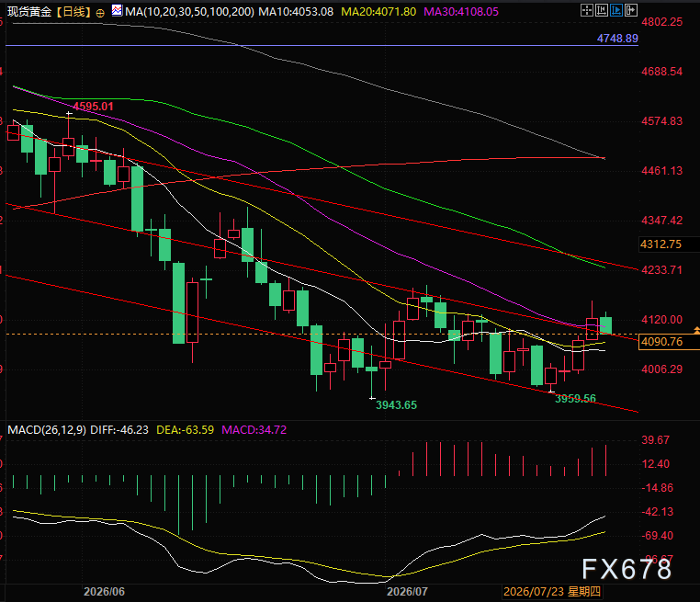Open the MA(10,20,30,50,100,200) parameter settings
Viewport: 700px width, 602px height.
tap(189, 12)
